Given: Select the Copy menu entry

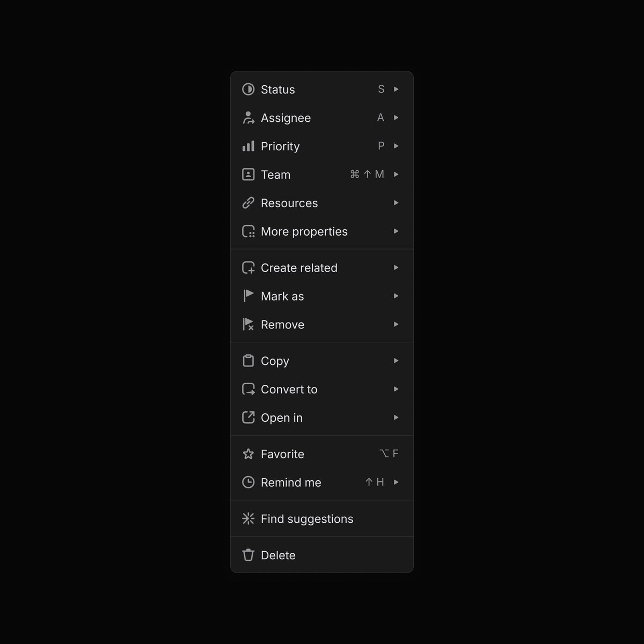Looking at the screenshot, I should (x=322, y=361).
